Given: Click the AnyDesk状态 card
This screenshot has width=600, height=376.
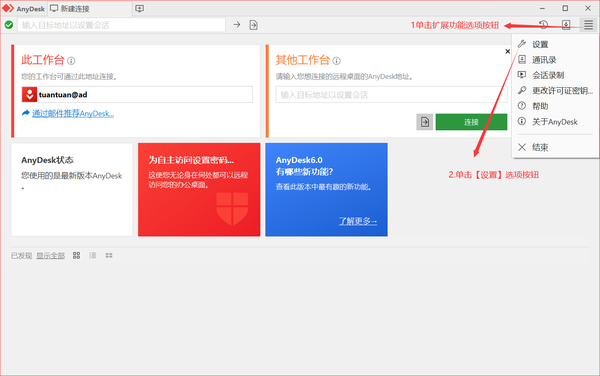Looking at the screenshot, I should click(72, 190).
